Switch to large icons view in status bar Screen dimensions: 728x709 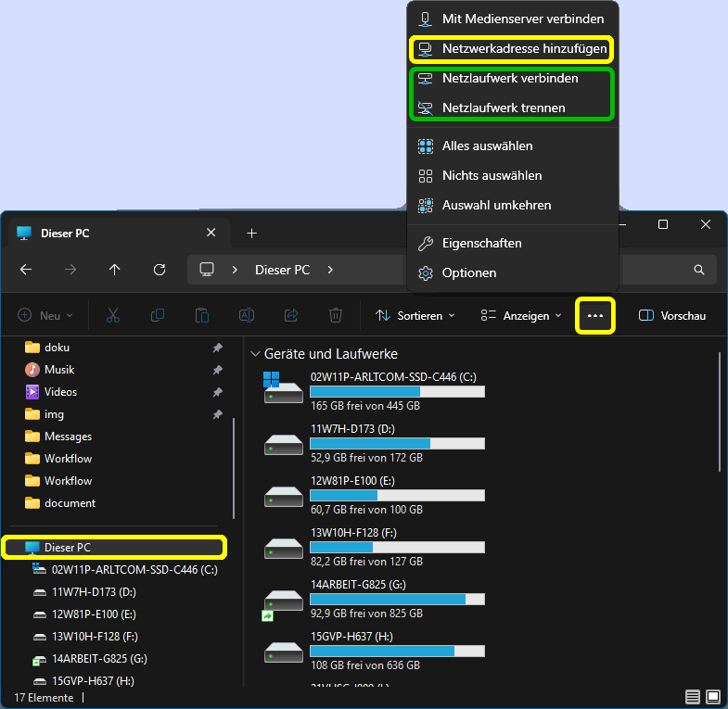coord(712,696)
